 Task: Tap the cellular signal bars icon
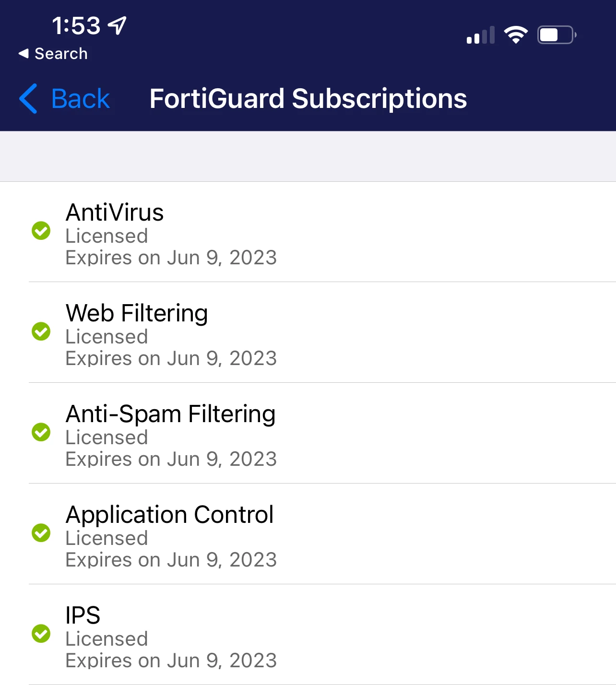(x=481, y=35)
